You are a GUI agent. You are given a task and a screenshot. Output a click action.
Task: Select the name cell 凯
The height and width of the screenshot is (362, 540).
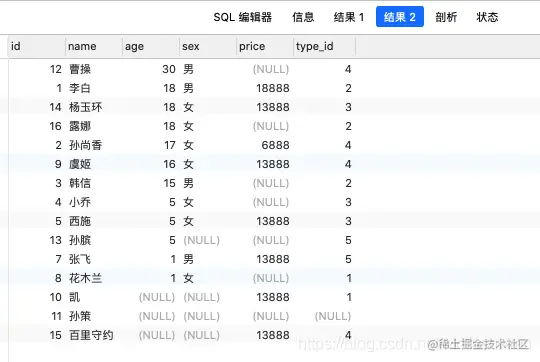pos(74,297)
